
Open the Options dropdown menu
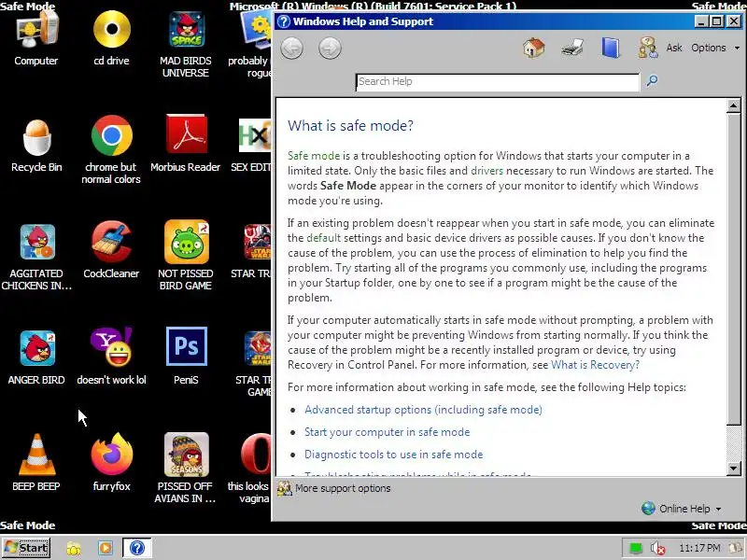tap(715, 48)
